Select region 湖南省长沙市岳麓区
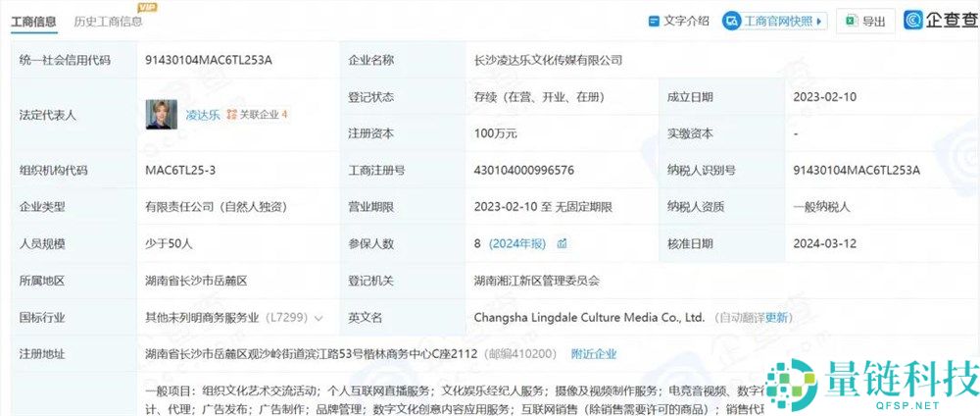 pyautogui.click(x=196, y=281)
